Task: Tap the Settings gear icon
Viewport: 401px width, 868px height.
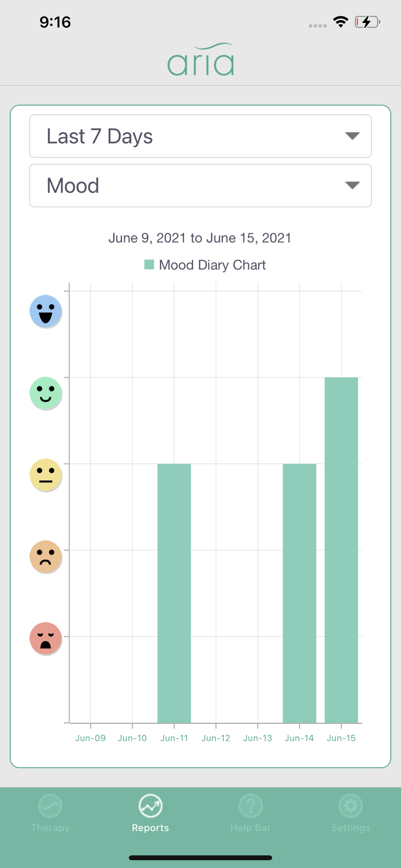Action: (x=351, y=806)
